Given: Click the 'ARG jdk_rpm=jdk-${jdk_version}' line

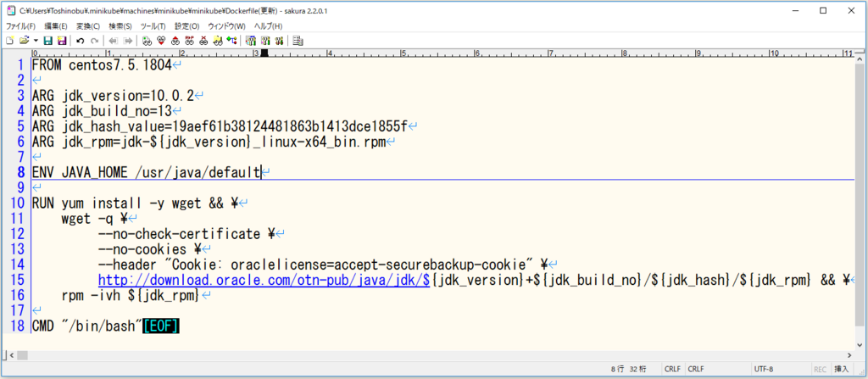Looking at the screenshot, I should point(209,142).
